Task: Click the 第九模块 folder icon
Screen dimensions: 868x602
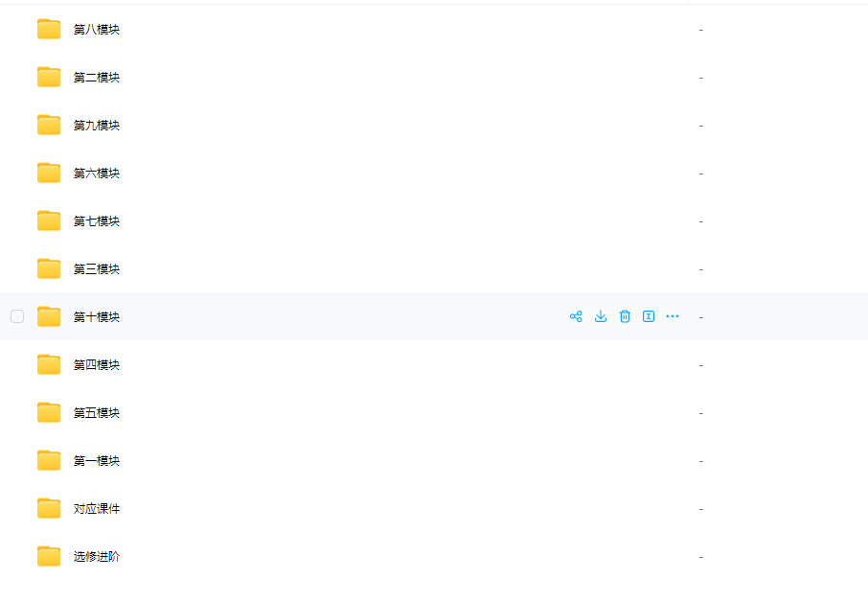Action: (49, 125)
